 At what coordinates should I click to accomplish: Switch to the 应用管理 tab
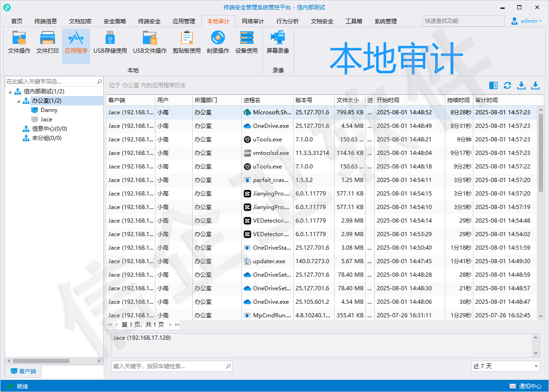184,21
